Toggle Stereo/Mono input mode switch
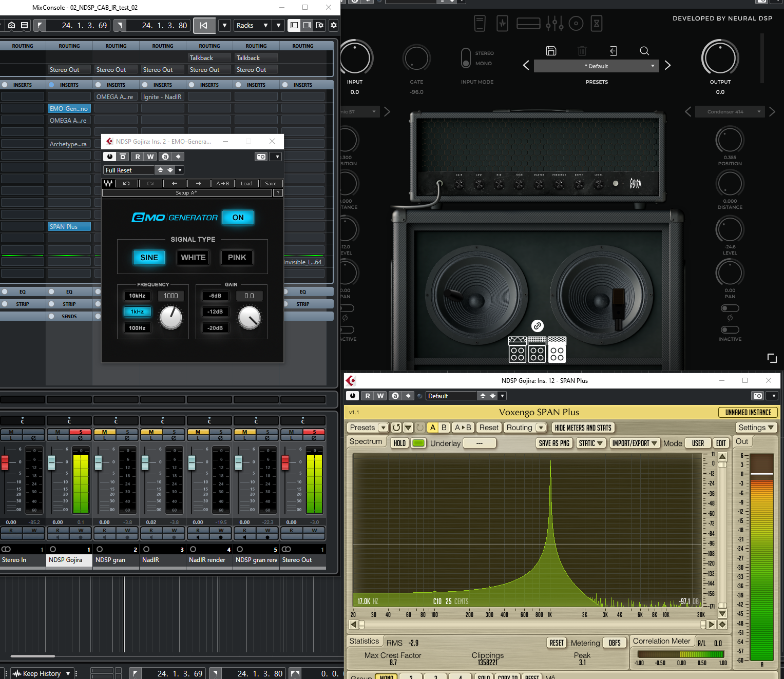Image resolution: width=784 pixels, height=679 pixels. tap(466, 58)
